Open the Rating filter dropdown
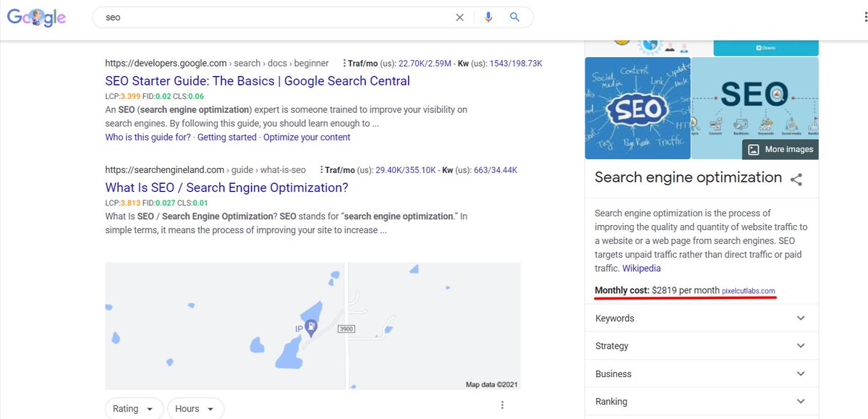This screenshot has height=419, width=868. [x=133, y=408]
